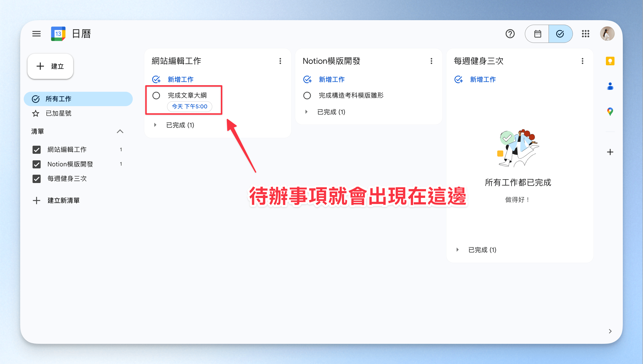Viewport: 643px width, 364px height.
Task: Click the 今天 下午5:00 due date chip
Action: pos(190,106)
